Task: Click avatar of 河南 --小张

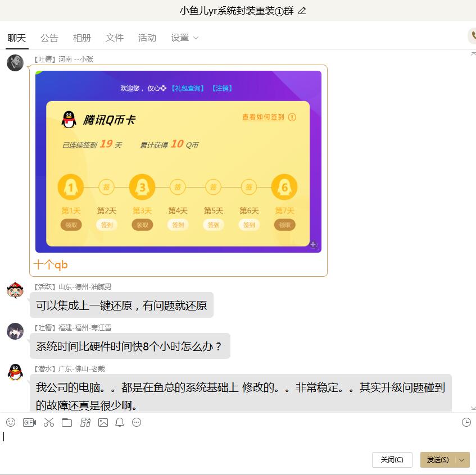Action: pos(15,63)
